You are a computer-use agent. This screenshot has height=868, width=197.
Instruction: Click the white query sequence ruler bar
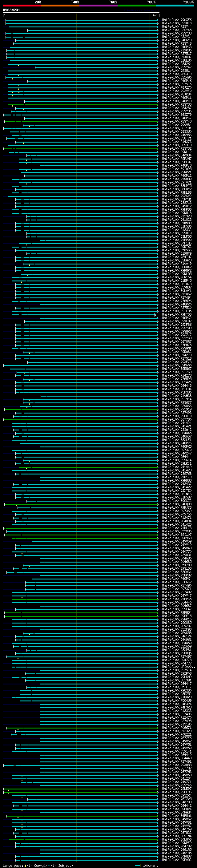tap(81, 12)
